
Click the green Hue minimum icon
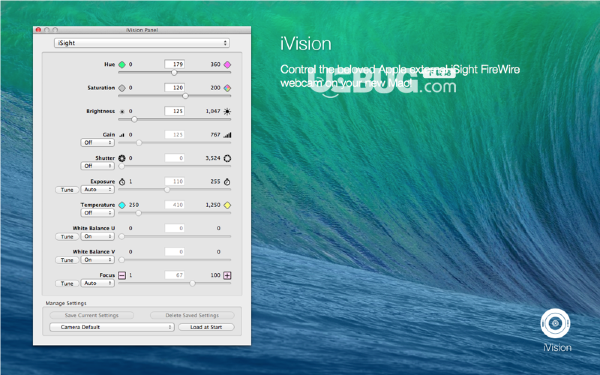[x=122, y=64]
